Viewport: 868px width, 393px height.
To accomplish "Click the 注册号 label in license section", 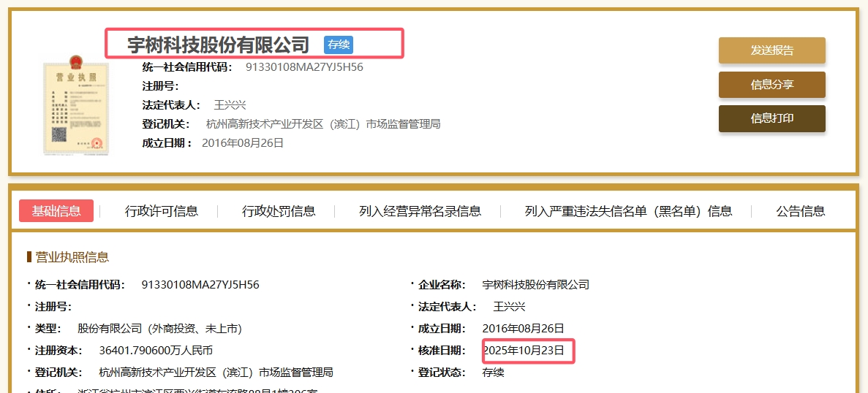I will click(53, 307).
